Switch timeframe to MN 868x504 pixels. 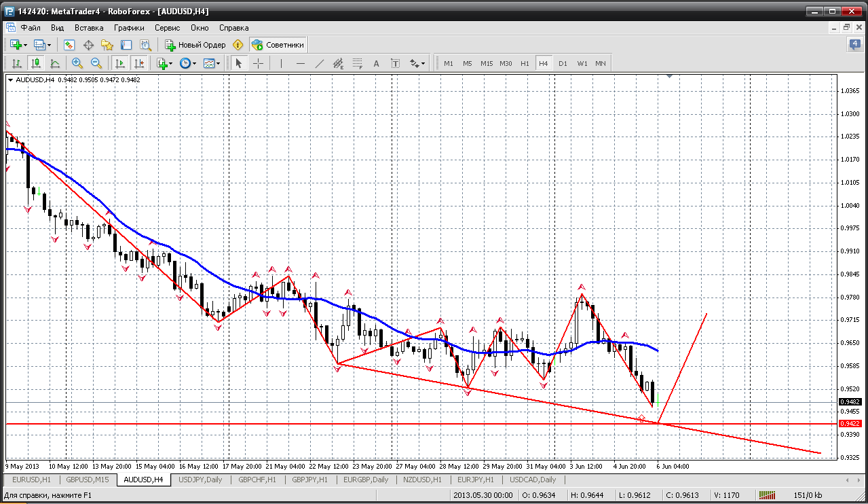tap(601, 63)
